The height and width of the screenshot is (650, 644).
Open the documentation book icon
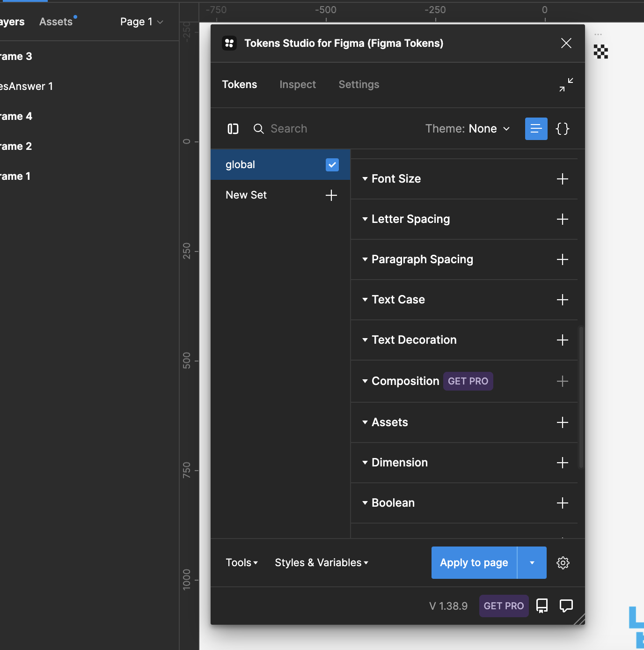coord(542,606)
